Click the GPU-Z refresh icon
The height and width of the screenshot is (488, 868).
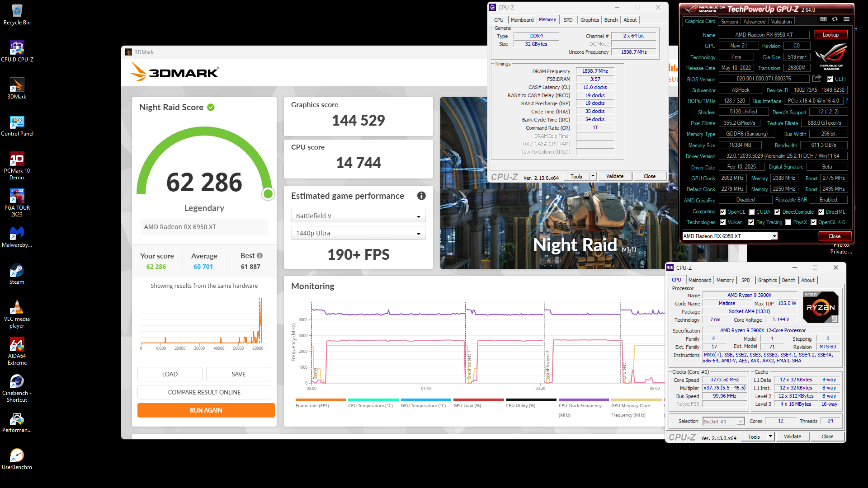pyautogui.click(x=835, y=19)
